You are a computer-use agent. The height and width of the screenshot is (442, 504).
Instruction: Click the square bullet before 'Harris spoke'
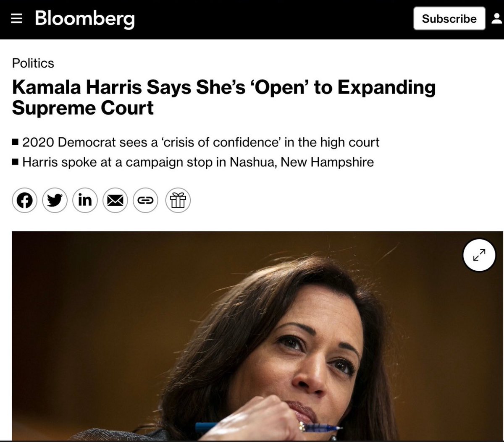[x=16, y=162]
